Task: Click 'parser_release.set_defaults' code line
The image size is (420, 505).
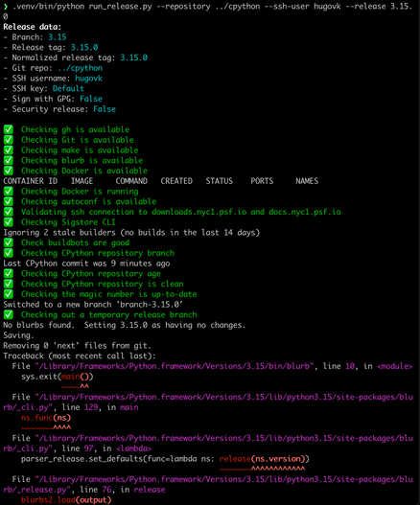Action: click(165, 459)
